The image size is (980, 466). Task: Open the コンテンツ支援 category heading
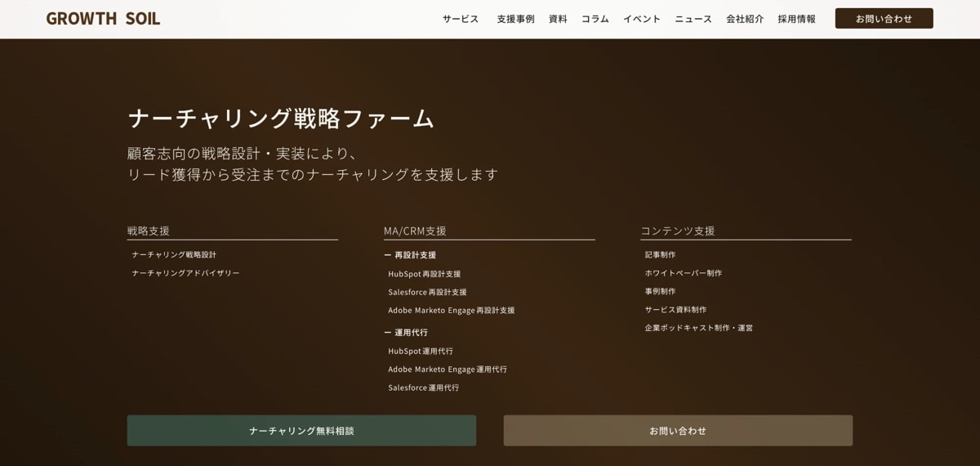tap(678, 231)
